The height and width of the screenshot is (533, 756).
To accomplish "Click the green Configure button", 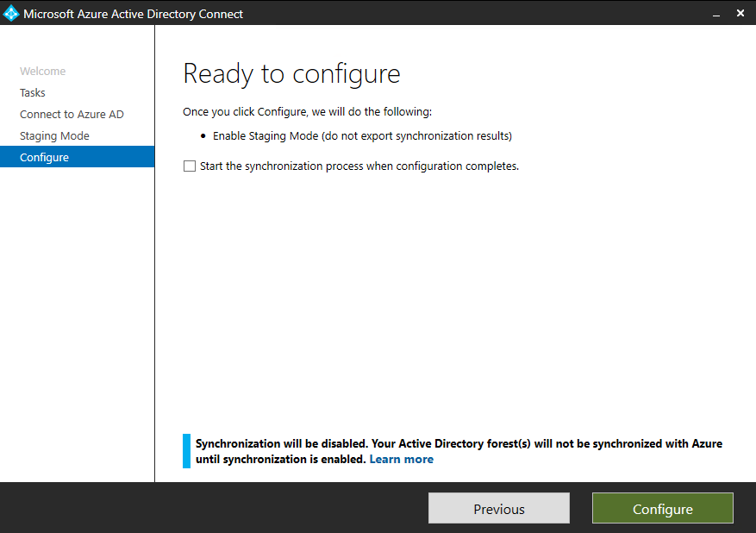I will click(x=662, y=508).
